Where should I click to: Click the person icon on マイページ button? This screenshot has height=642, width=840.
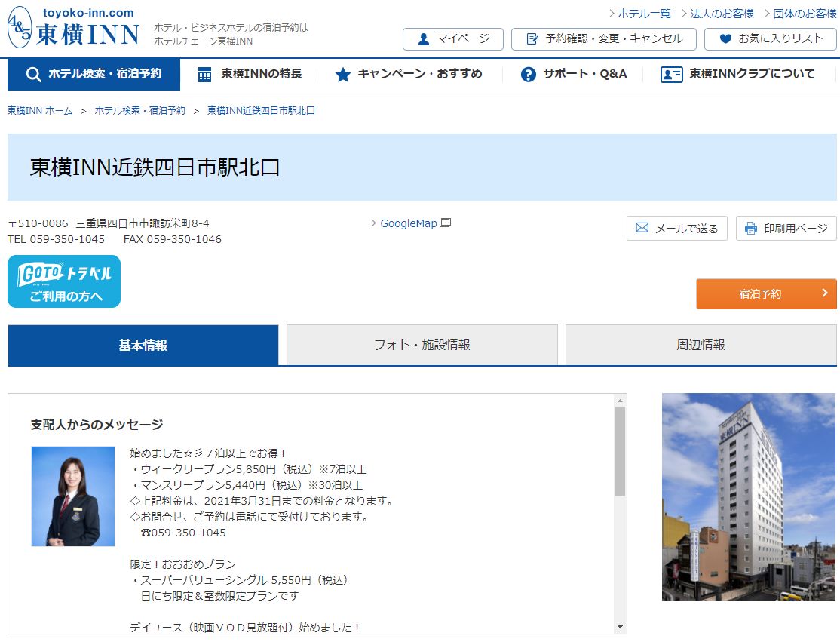tap(423, 39)
